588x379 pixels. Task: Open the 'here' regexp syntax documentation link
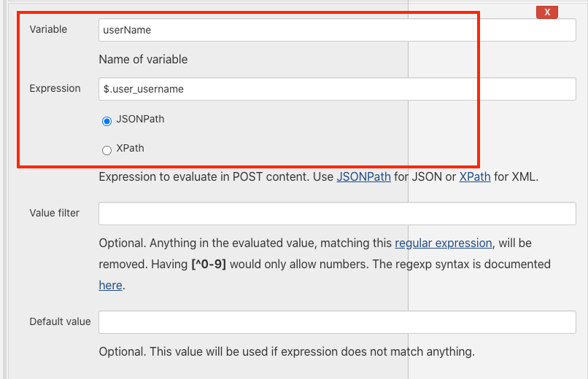click(110, 285)
